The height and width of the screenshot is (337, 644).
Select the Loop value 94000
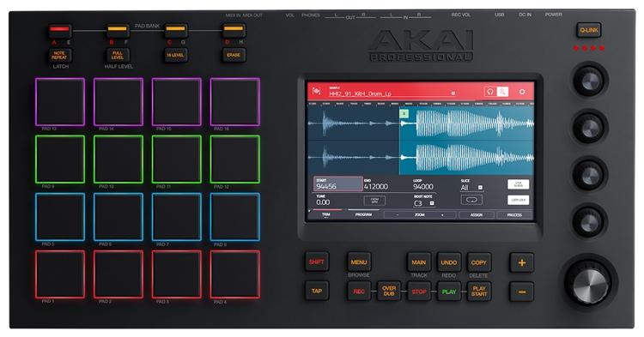pos(423,187)
